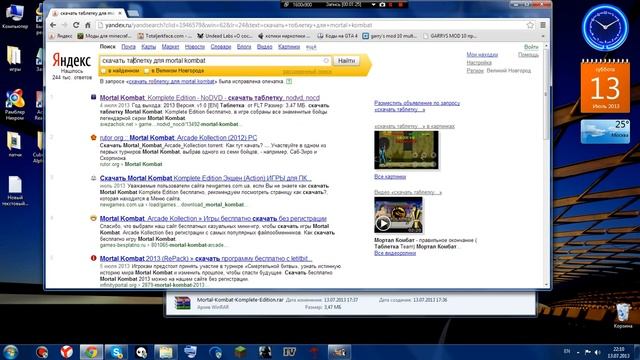
Task: Click the Windows Start orb
Action: [x=10, y=352]
